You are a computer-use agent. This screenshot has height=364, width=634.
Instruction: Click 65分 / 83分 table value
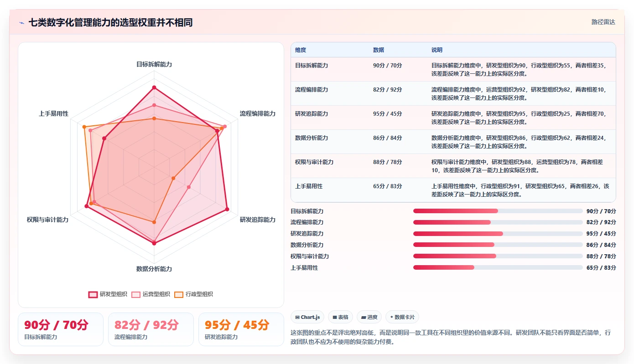pyautogui.click(x=388, y=186)
